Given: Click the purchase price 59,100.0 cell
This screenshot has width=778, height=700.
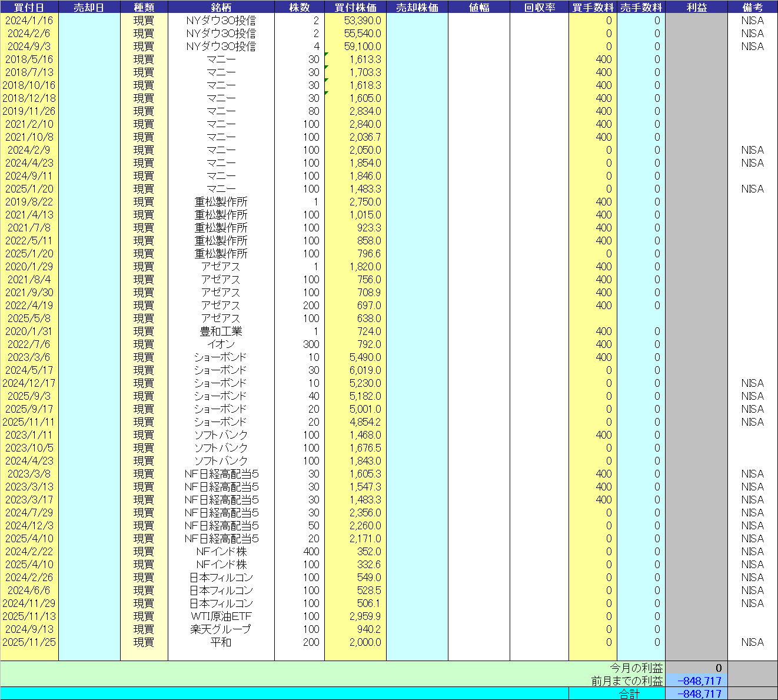Looking at the screenshot, I should point(355,47).
